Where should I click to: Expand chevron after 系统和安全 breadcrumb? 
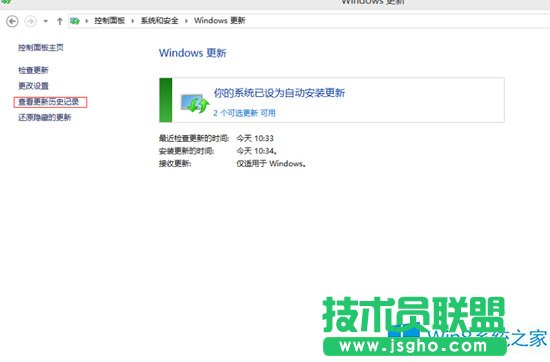click(186, 21)
